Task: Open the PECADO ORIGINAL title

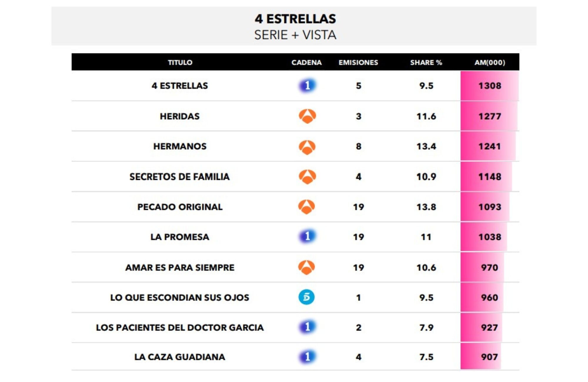Action: pos(180,207)
